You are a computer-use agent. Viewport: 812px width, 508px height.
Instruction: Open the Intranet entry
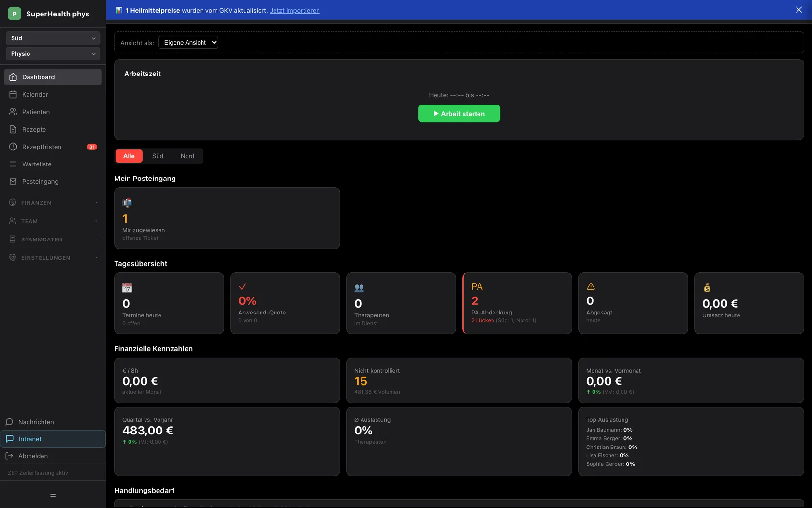click(53, 439)
